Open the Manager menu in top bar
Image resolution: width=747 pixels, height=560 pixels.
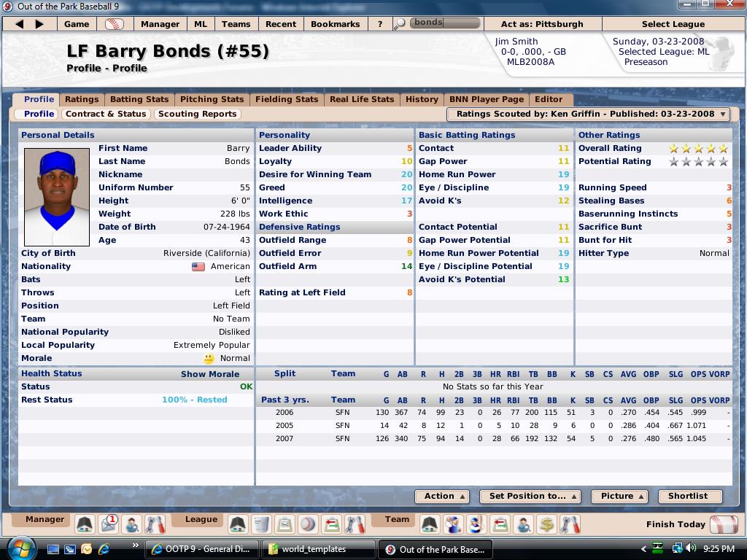point(160,24)
